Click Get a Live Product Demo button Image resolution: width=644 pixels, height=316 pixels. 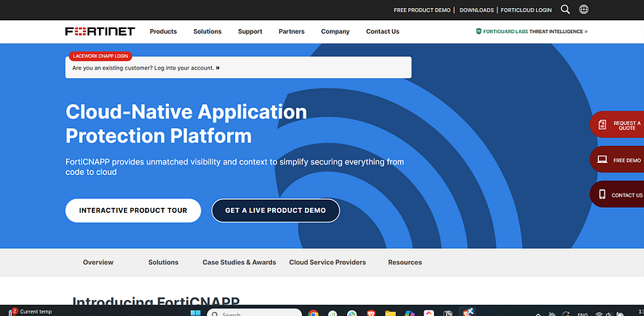point(275,210)
